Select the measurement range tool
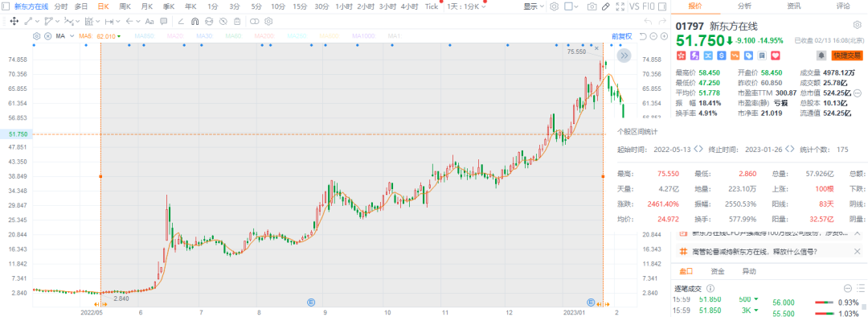 point(109,22)
